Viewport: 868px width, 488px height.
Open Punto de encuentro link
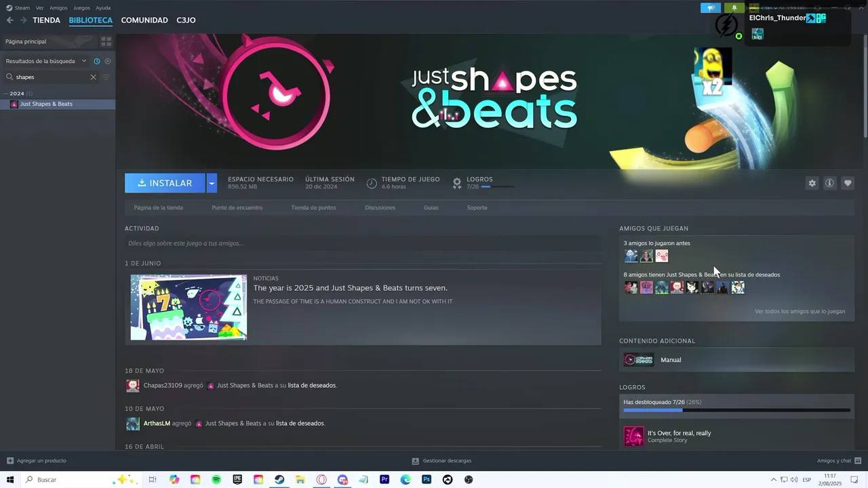(x=237, y=207)
